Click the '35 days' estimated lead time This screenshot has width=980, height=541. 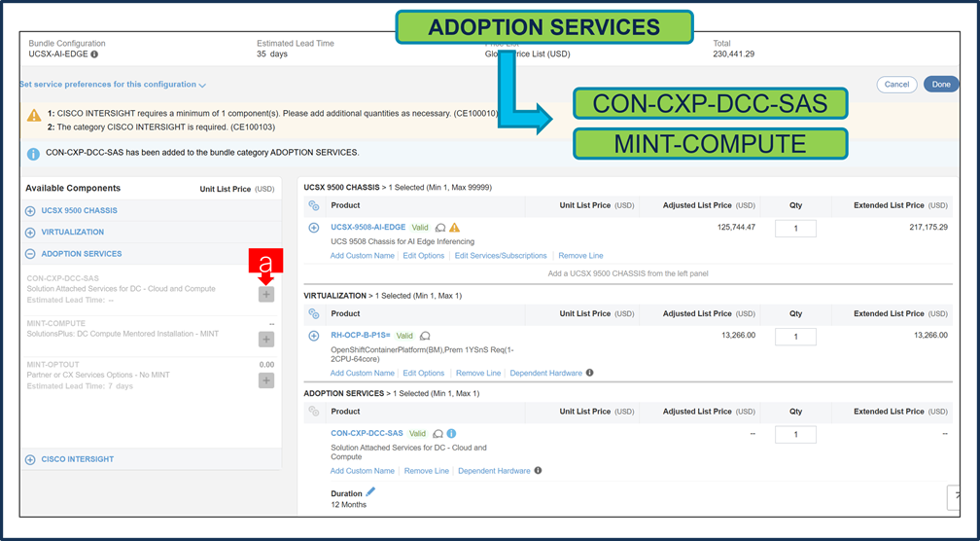tap(272, 54)
